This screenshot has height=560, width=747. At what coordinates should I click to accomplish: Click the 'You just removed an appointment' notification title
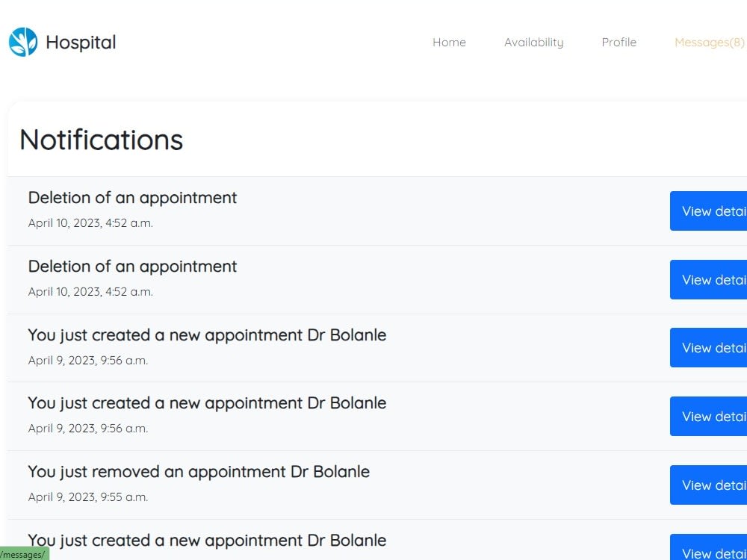[199, 471]
